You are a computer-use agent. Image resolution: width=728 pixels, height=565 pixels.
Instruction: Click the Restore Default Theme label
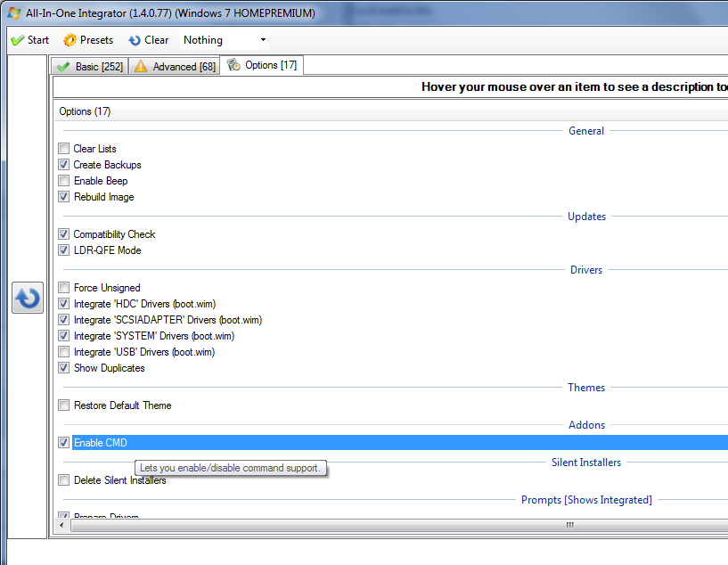(122, 405)
